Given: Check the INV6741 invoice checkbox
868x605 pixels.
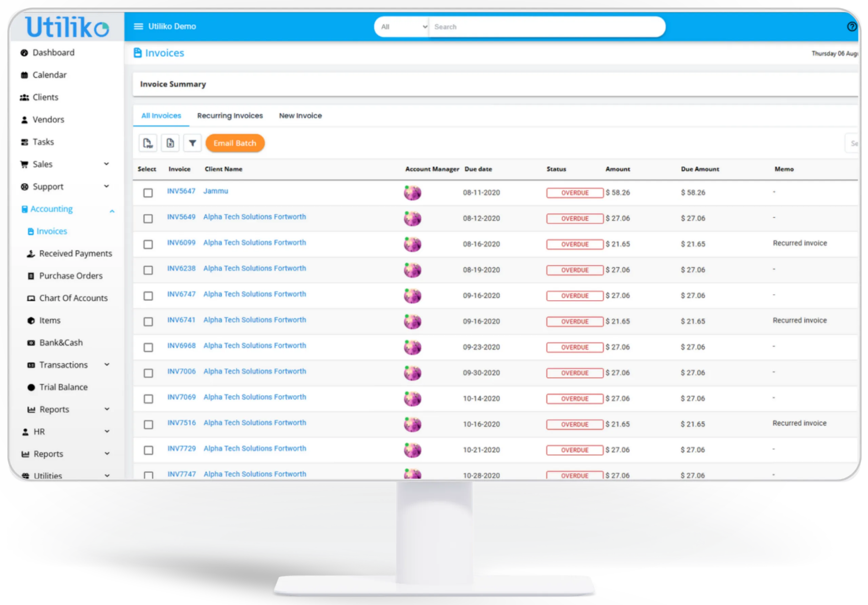Looking at the screenshot, I should point(148,321).
